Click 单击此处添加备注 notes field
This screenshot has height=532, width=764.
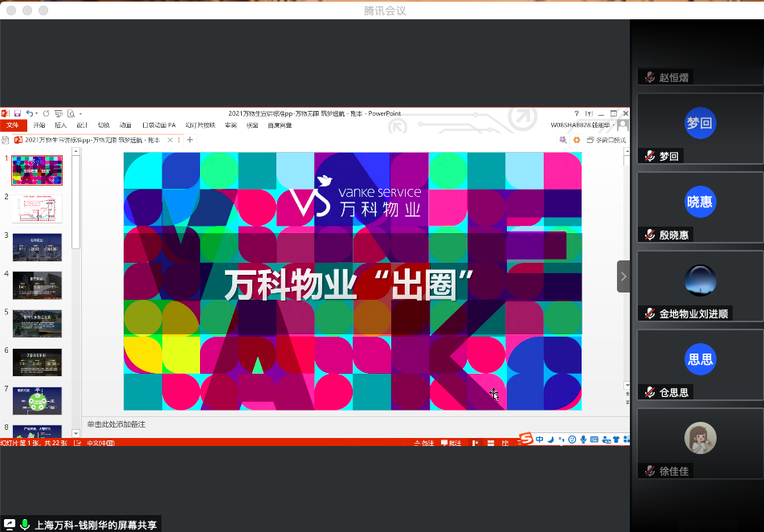[116, 424]
